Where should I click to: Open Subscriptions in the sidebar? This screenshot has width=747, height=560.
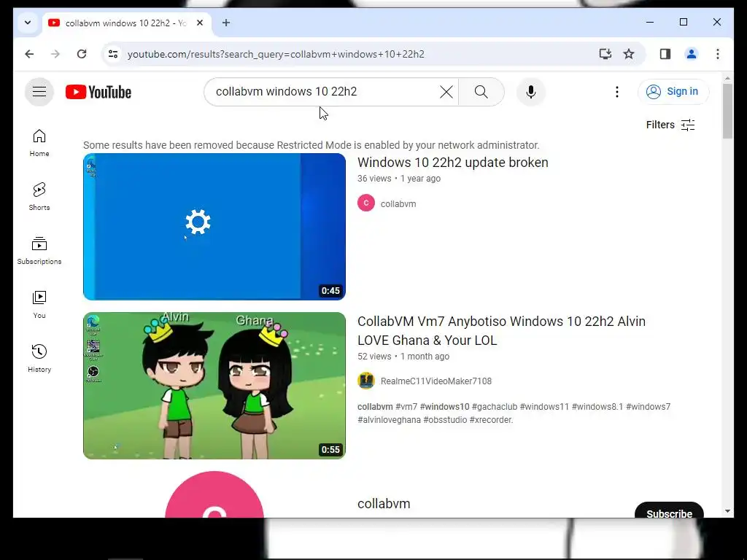39,251
